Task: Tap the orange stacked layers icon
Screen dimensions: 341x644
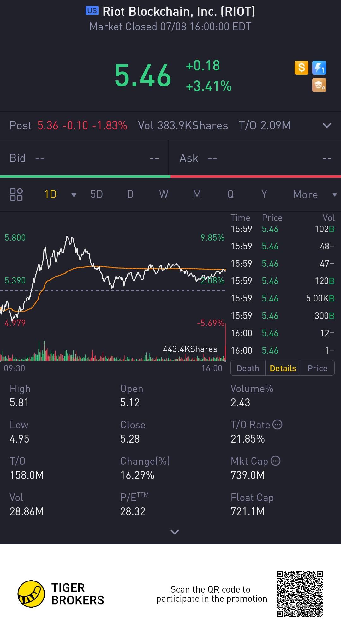Action: tap(319, 85)
